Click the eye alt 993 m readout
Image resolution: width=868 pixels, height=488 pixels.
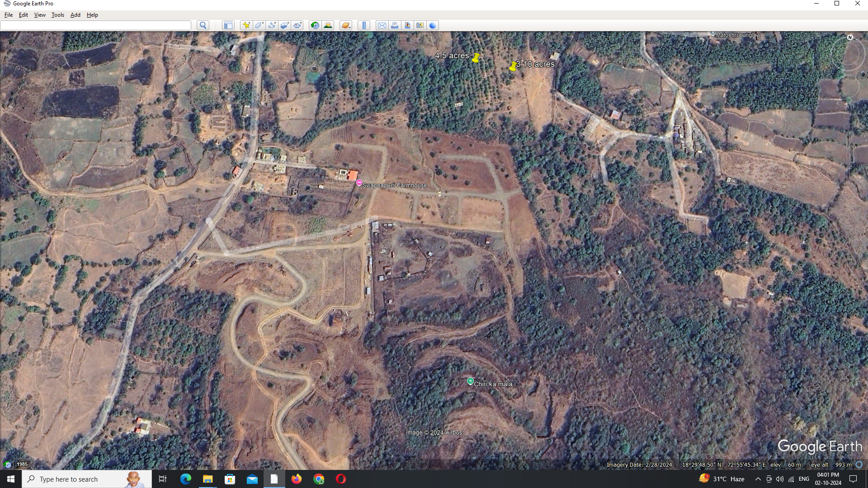coord(831,465)
